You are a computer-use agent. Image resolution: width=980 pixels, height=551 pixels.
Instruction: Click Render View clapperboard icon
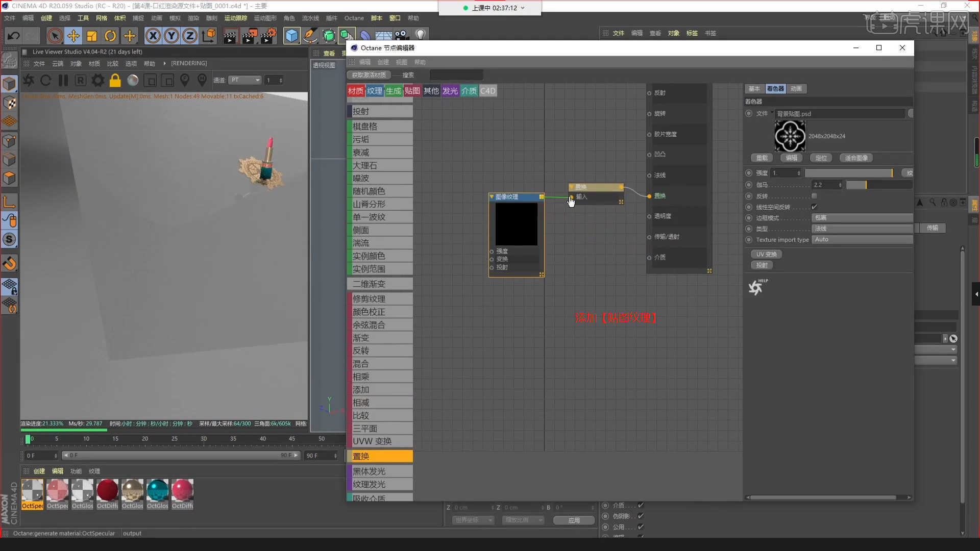[x=230, y=36]
